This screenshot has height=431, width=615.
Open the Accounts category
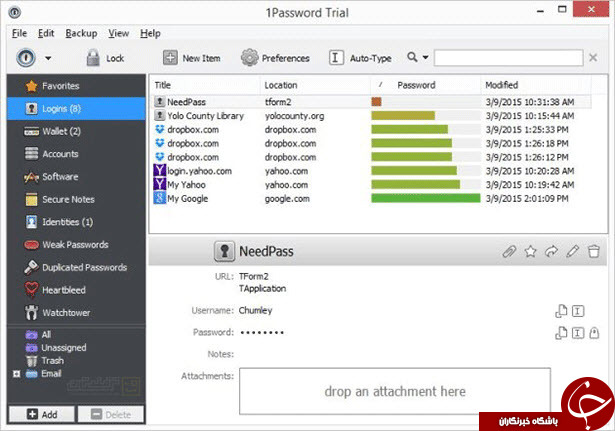pos(76,154)
